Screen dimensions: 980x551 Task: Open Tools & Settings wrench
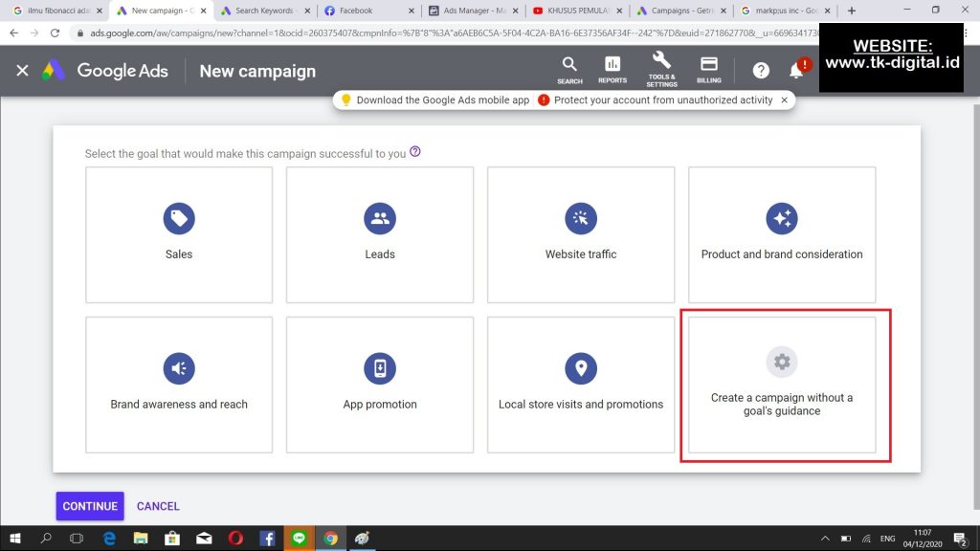tap(661, 70)
